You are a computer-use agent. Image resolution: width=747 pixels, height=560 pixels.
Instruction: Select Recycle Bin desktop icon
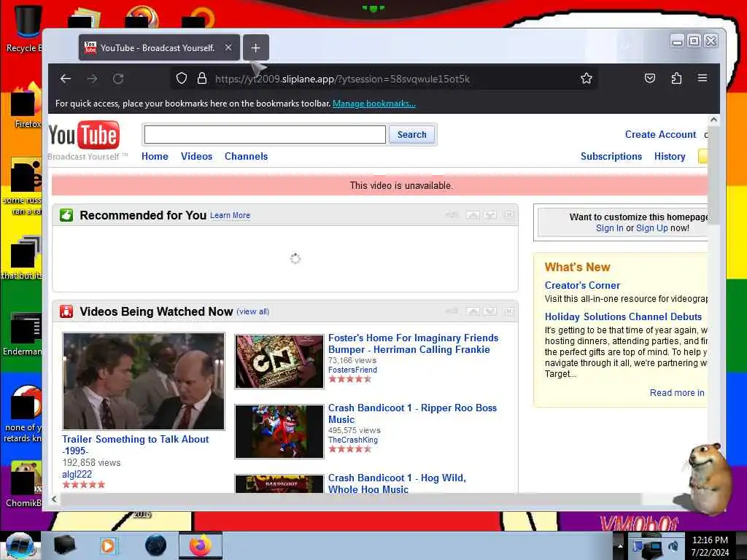coord(24,28)
